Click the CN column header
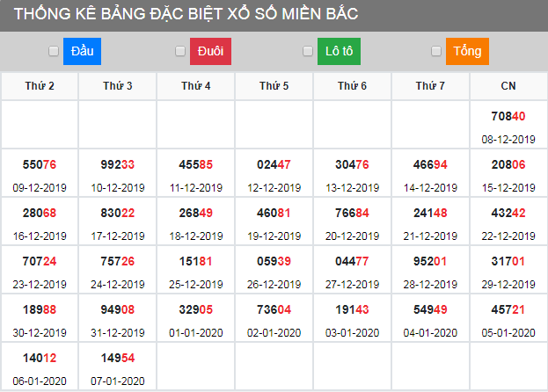The width and height of the screenshot is (548, 392). (x=508, y=86)
